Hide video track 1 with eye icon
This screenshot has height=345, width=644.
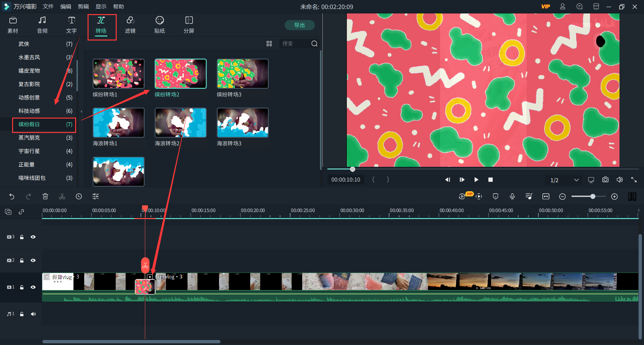[33, 287]
